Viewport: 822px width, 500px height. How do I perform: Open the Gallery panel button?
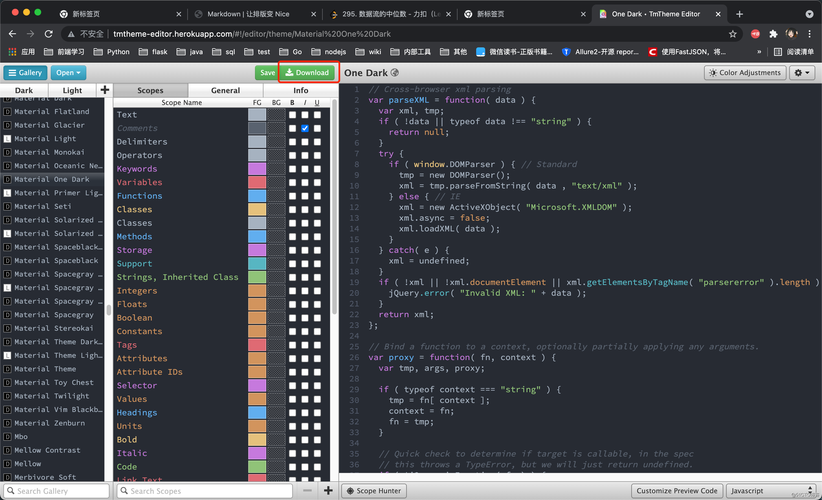(x=25, y=73)
